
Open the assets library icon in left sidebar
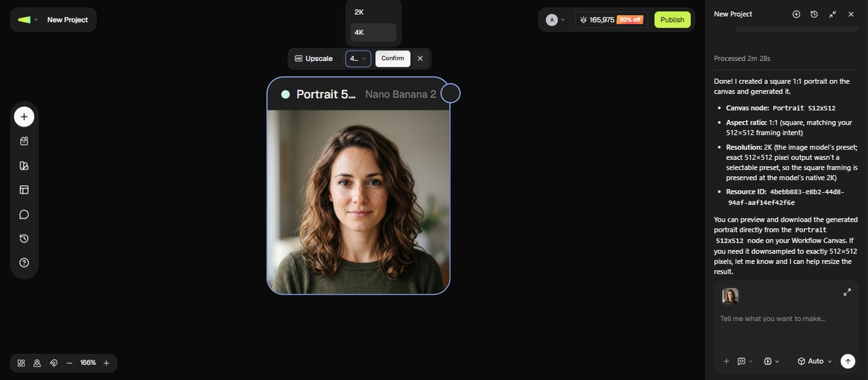tap(24, 142)
